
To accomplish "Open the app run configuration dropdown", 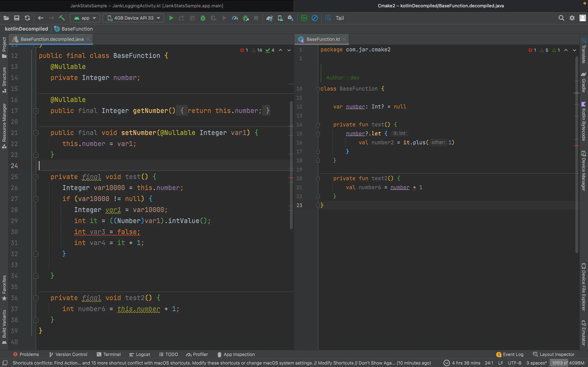I will (85, 18).
